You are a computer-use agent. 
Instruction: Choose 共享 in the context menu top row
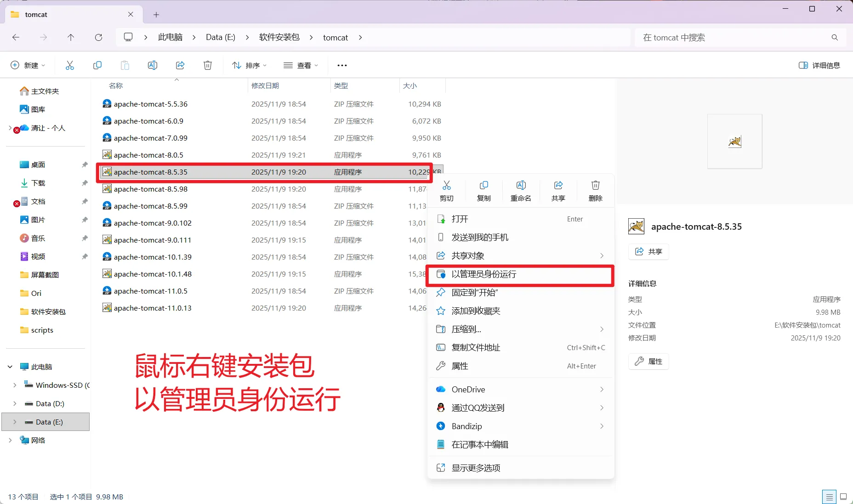558,191
